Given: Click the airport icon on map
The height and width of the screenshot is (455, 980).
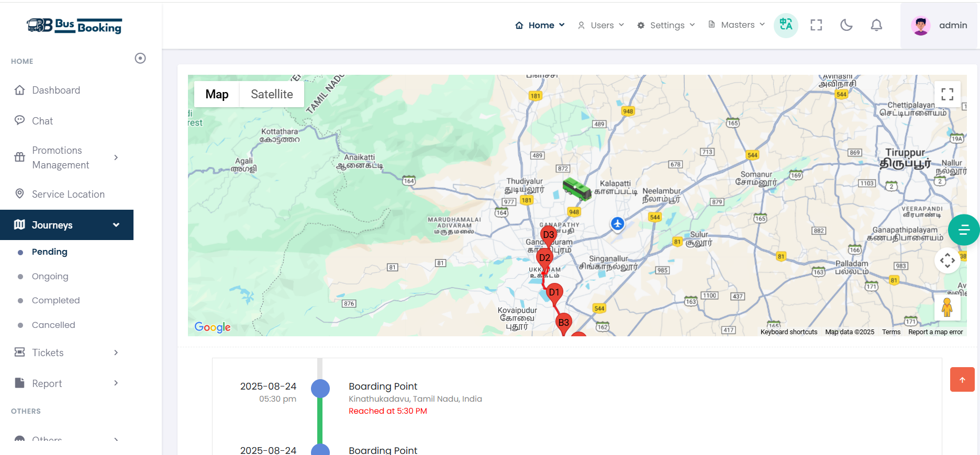Looking at the screenshot, I should coord(618,224).
